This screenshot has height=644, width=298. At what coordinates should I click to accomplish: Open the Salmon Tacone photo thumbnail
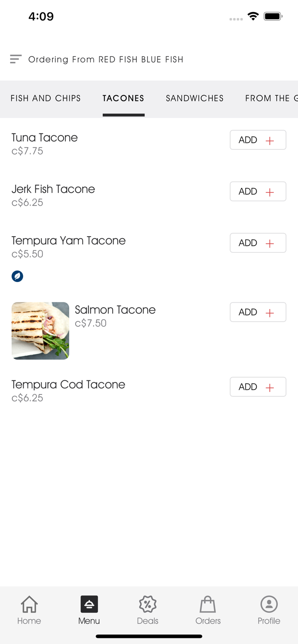coord(40,331)
